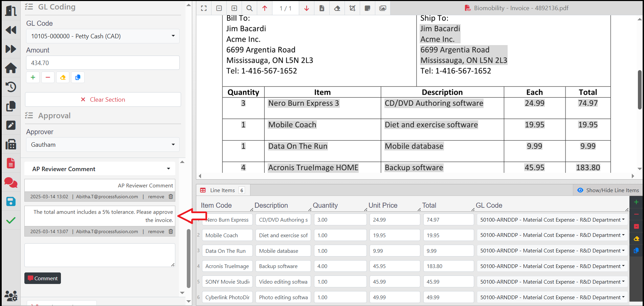The height and width of the screenshot is (306, 644).
Task: Click line items blue copy icon
Action: point(636,251)
